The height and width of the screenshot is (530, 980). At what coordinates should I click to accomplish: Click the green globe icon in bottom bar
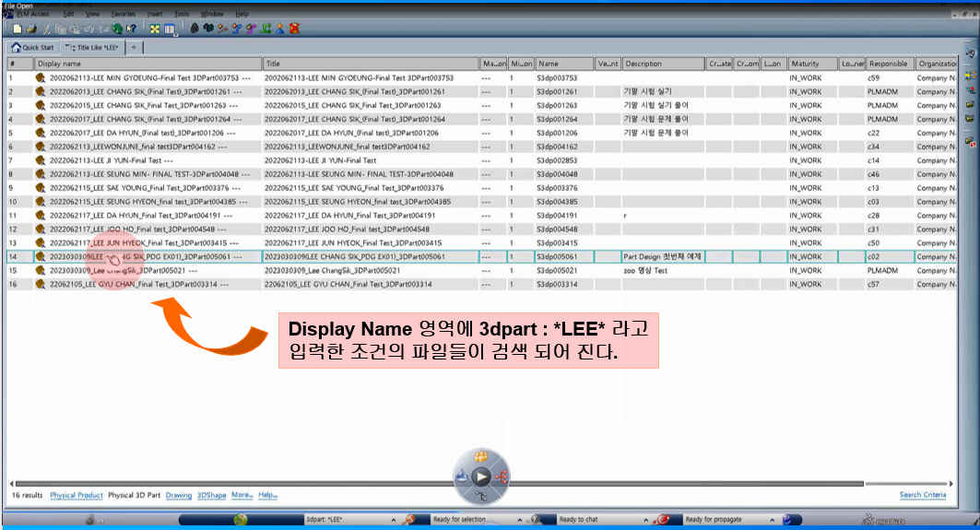point(240,519)
